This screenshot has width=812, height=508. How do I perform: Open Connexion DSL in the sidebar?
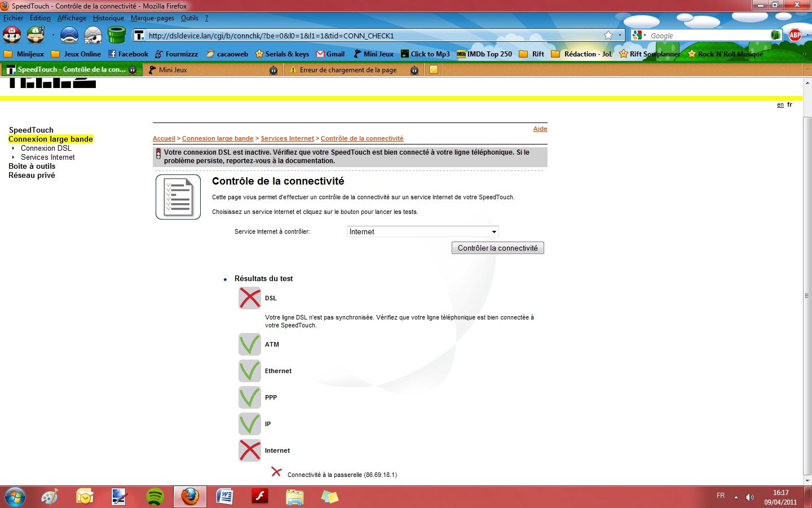tap(46, 148)
